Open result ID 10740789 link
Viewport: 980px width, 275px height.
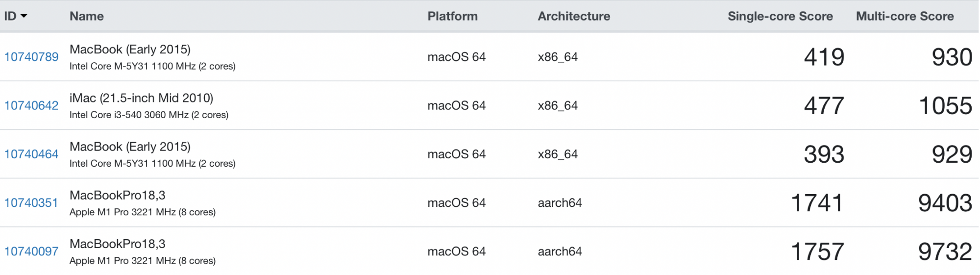pyautogui.click(x=31, y=57)
